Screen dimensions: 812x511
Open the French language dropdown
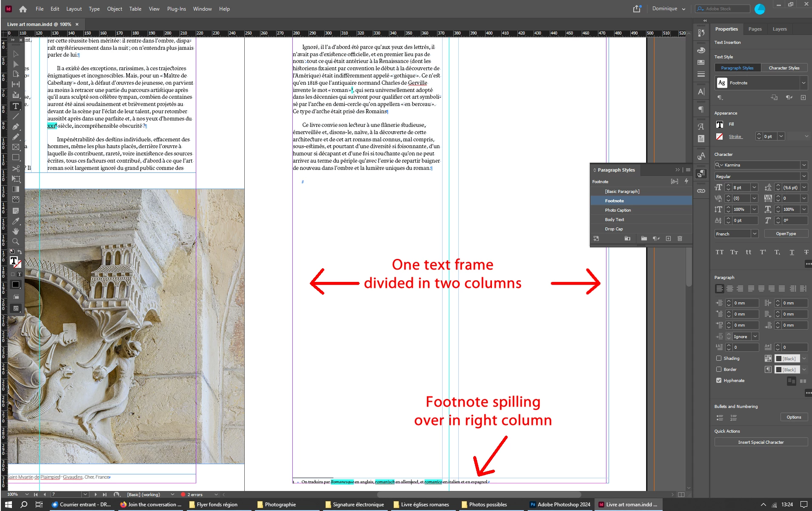coord(755,234)
